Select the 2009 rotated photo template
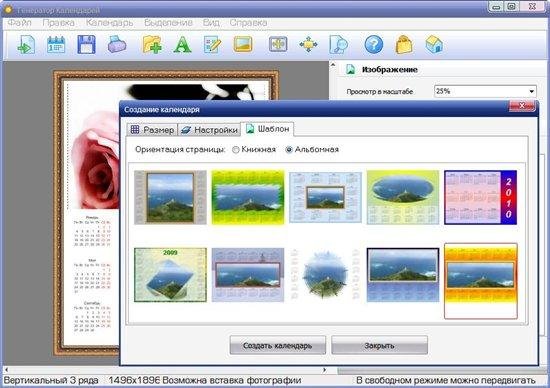 [x=170, y=275]
